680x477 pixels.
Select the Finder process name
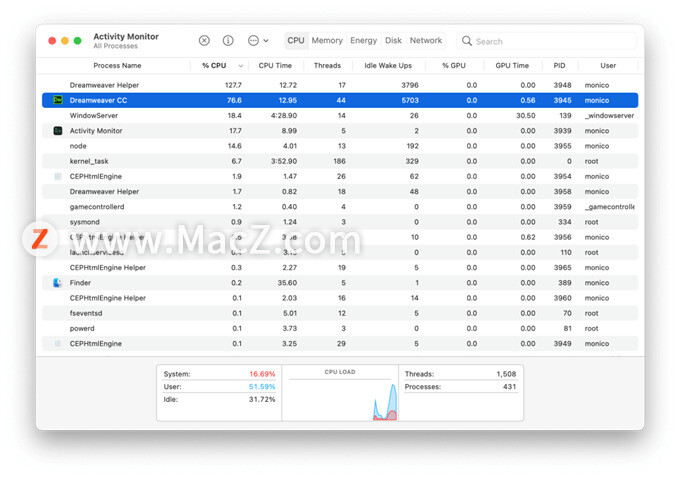coord(80,283)
